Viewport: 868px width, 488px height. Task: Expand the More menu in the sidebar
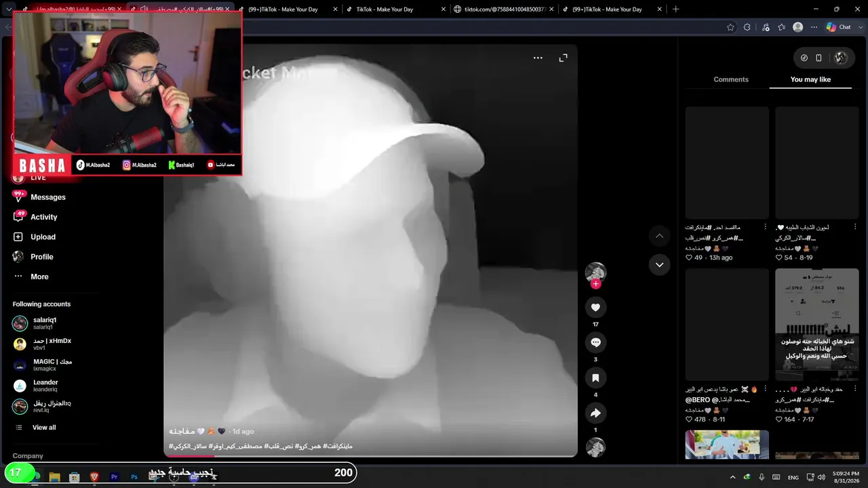coord(39,277)
